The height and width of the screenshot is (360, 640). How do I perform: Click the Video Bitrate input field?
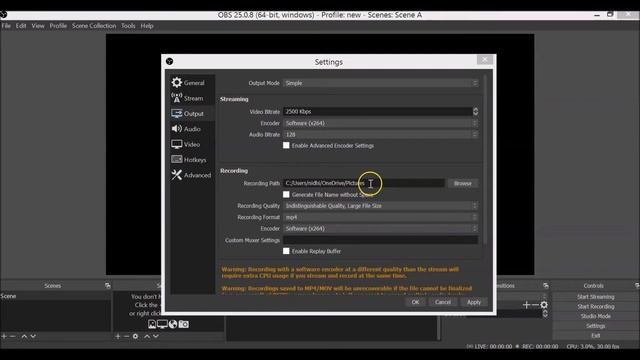click(x=378, y=111)
